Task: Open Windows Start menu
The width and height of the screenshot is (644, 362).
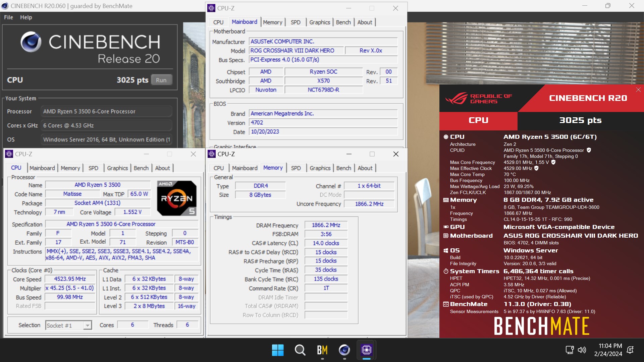Action: 278,350
